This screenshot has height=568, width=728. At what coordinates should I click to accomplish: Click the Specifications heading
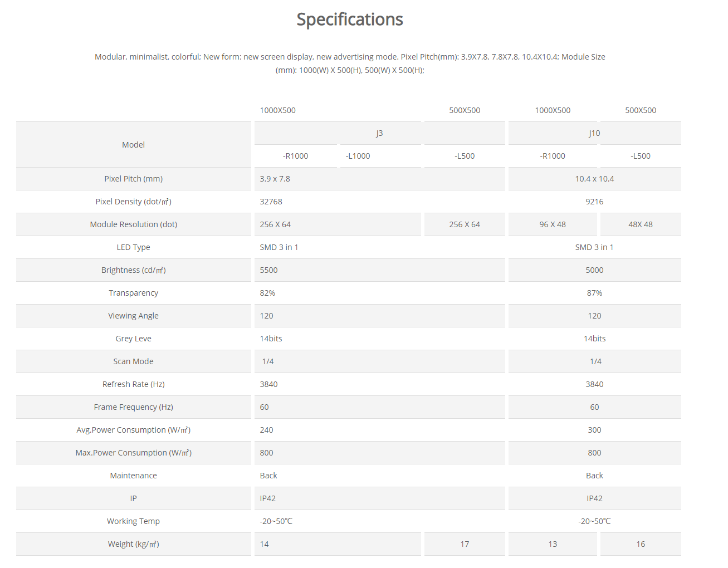point(350,19)
